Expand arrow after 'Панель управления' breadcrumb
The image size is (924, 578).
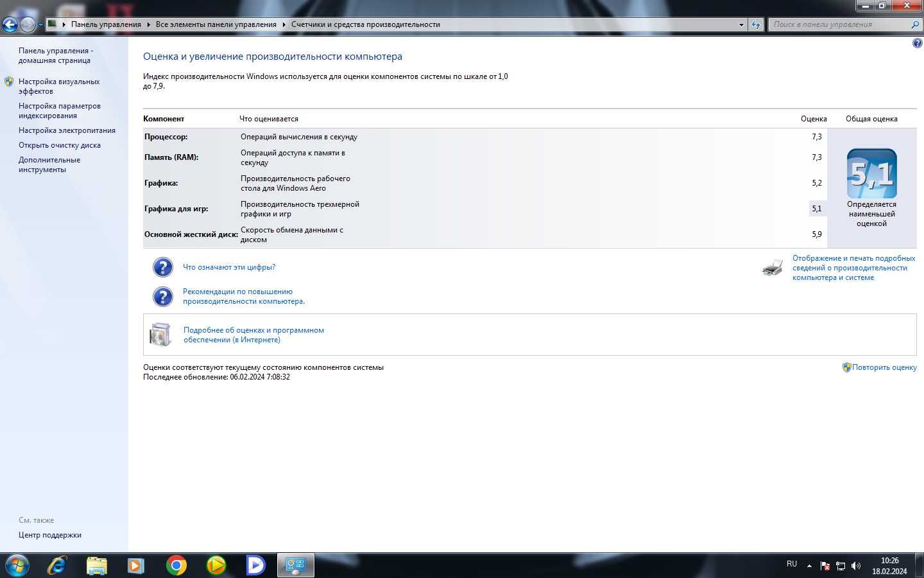pos(148,24)
